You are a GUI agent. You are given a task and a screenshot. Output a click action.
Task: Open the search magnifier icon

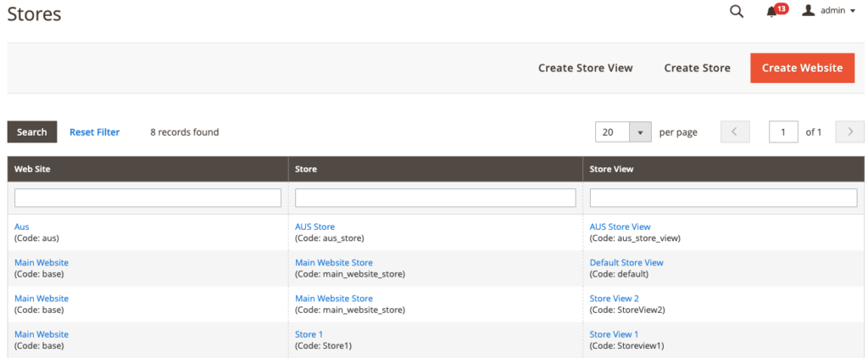737,11
